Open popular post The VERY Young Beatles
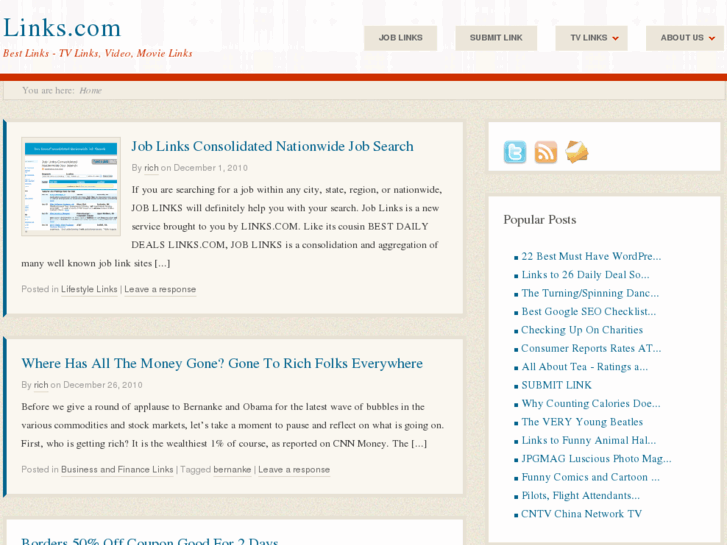Image resolution: width=727 pixels, height=545 pixels. (x=582, y=422)
